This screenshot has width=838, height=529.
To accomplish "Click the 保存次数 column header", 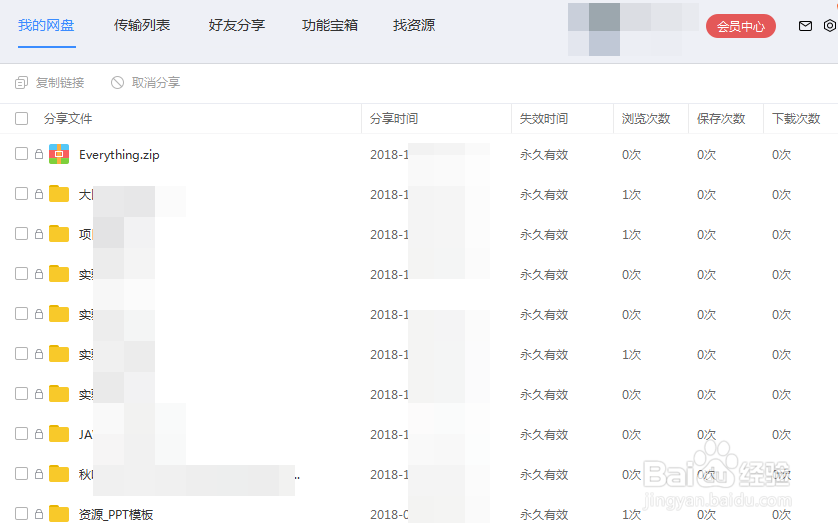I will tap(721, 119).
